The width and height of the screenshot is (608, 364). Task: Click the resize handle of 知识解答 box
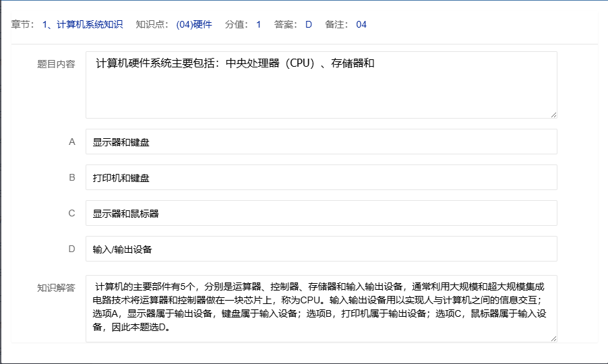coord(553,338)
